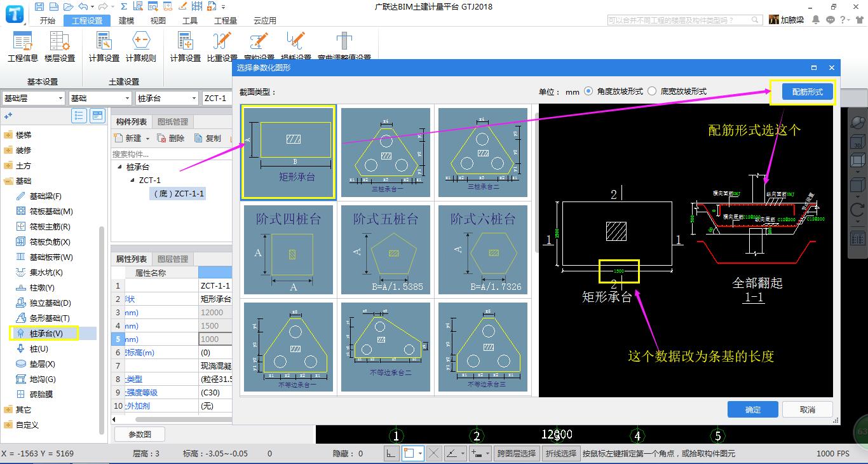Select 独立基础(D) component type
Screen dimensions: 868x464
(x=50, y=303)
